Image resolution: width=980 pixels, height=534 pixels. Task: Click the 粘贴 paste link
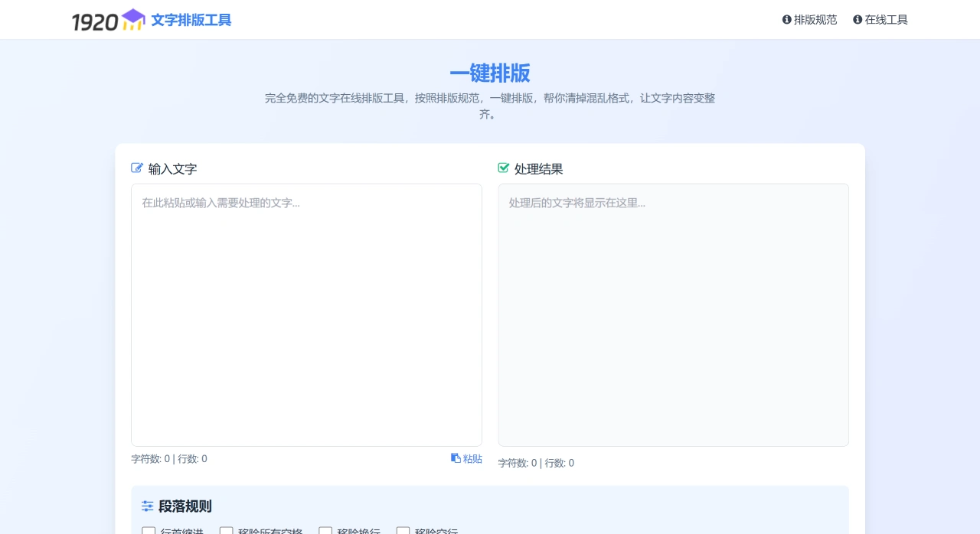(x=472, y=458)
